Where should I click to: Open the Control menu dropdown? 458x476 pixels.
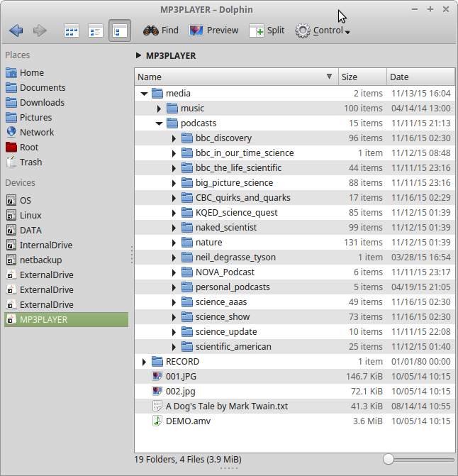pos(323,31)
